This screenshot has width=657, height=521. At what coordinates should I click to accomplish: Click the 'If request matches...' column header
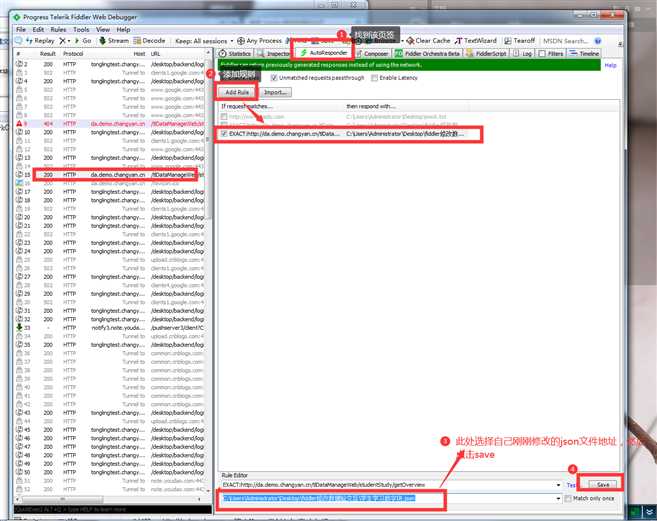281,106
